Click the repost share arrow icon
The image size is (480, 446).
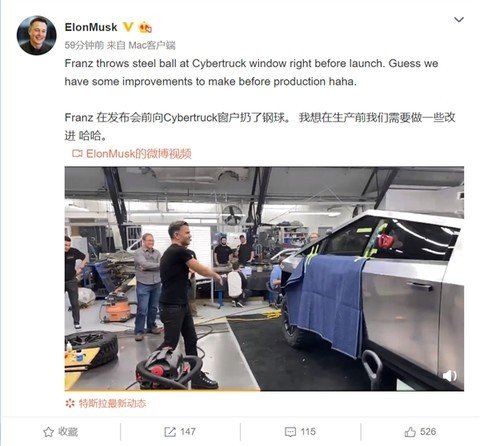pos(170,432)
